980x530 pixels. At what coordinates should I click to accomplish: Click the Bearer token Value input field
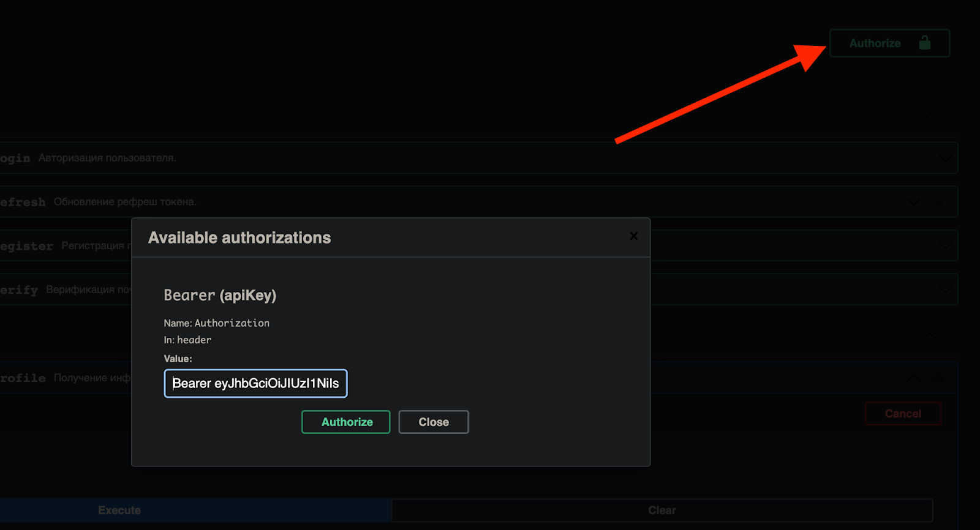tap(255, 384)
